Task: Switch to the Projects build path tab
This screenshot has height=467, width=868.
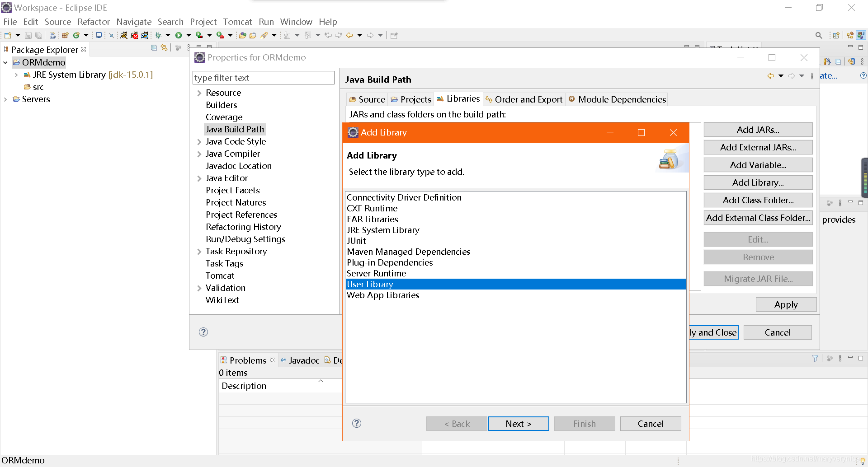Action: [x=411, y=99]
